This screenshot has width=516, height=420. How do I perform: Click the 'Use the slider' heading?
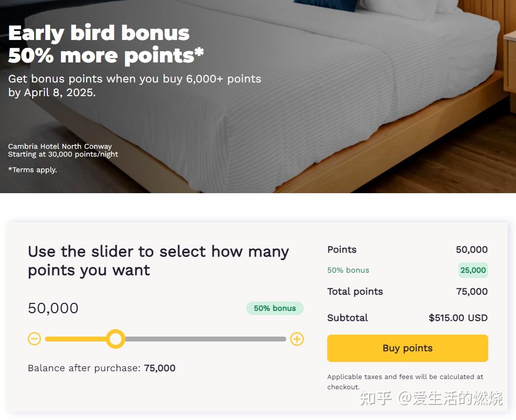coord(158,260)
